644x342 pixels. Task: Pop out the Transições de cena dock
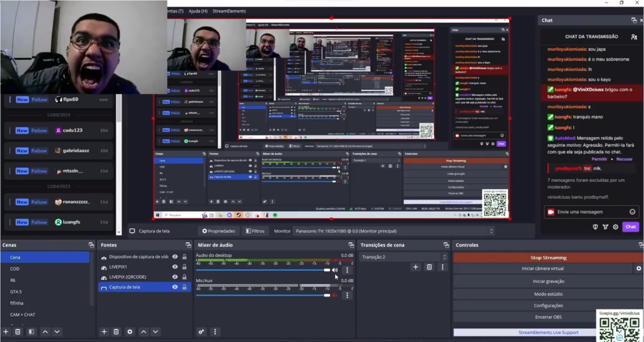446,245
